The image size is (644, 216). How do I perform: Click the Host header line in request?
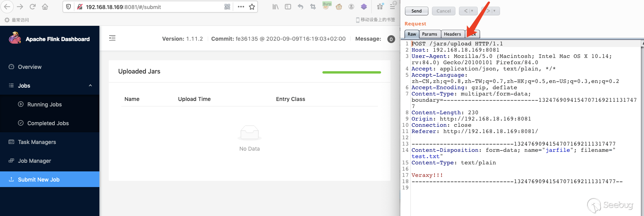pyautogui.click(x=455, y=50)
